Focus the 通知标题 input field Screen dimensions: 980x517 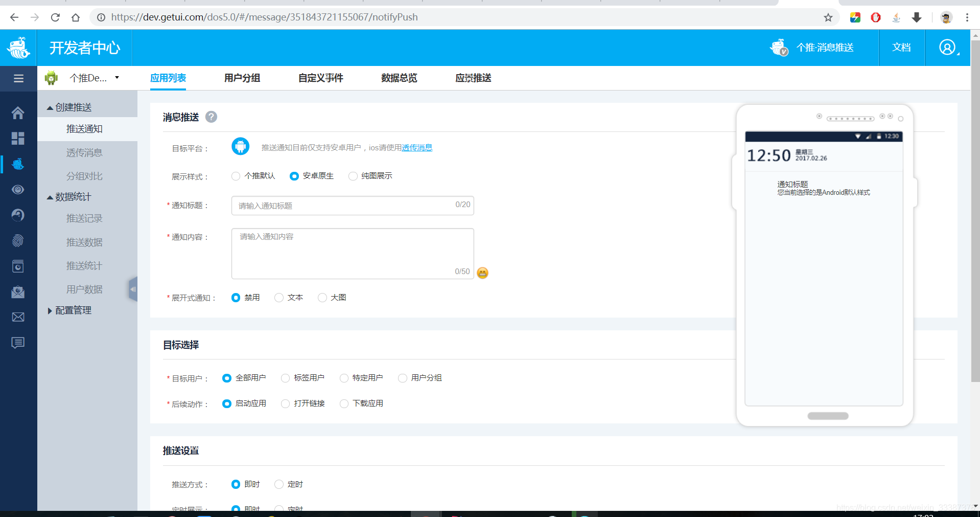353,206
